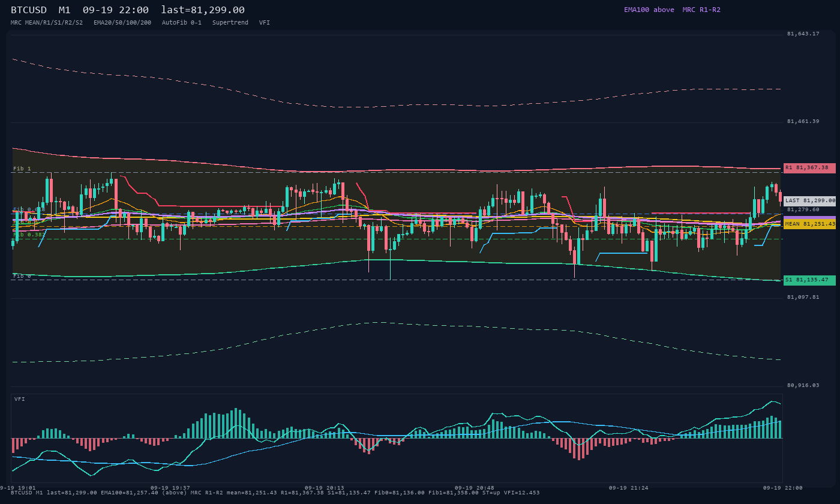Click the 09-19 20:13 time axis label
840x504 pixels.
325,488
